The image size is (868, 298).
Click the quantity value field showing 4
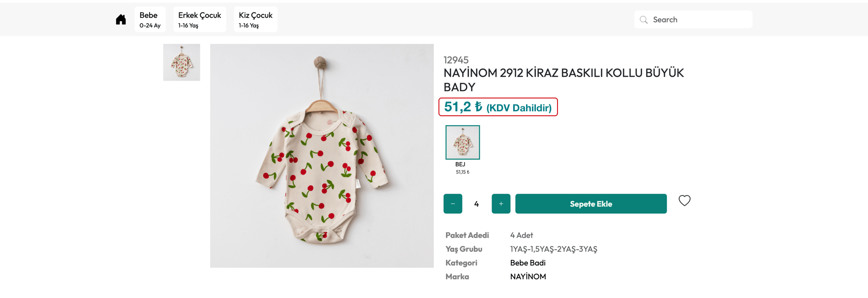coord(476,204)
